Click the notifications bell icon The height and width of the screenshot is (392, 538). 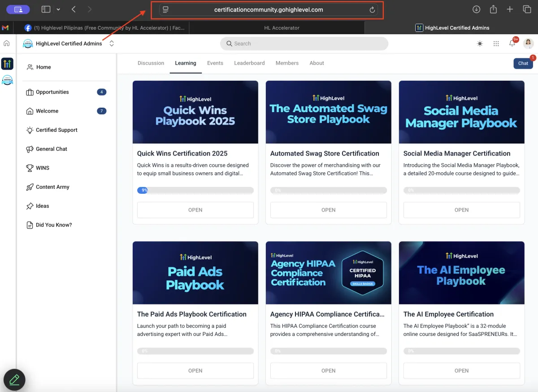(512, 44)
